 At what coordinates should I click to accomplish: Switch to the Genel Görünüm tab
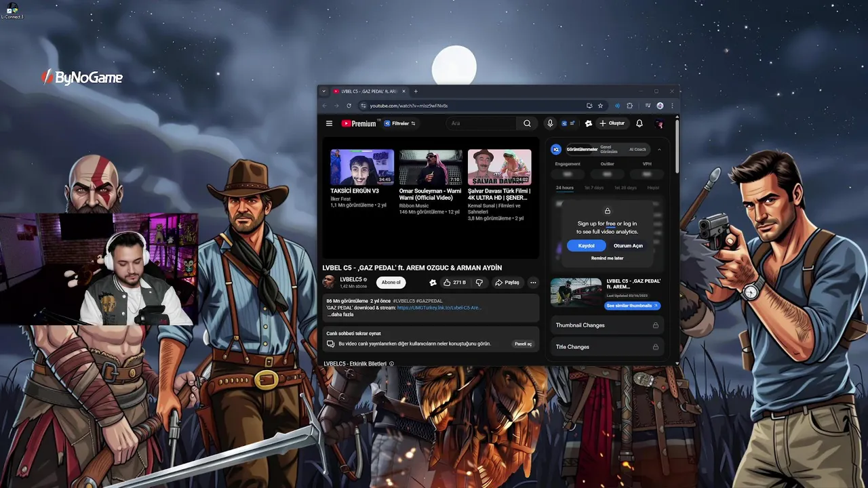click(609, 149)
